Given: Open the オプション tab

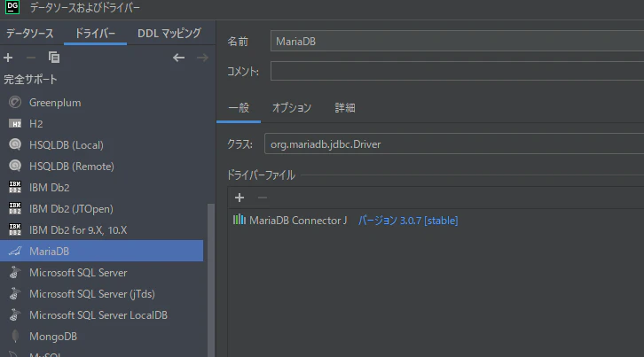Looking at the screenshot, I should [292, 108].
